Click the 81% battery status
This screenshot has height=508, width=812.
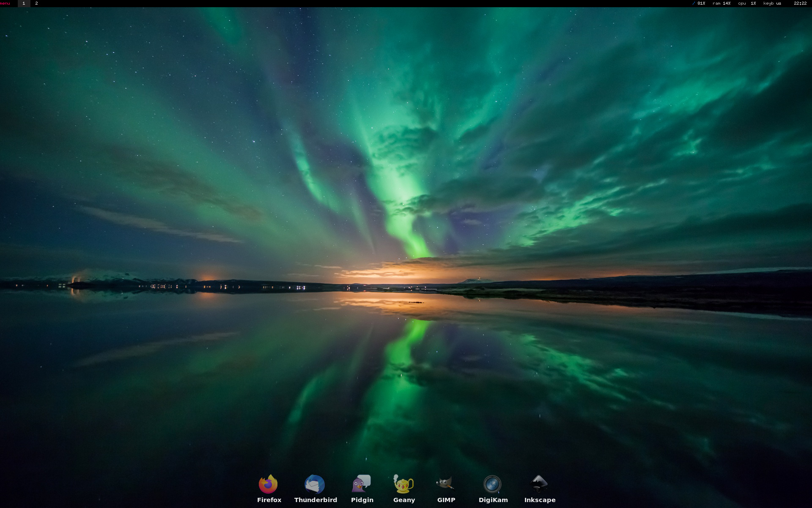701,3
